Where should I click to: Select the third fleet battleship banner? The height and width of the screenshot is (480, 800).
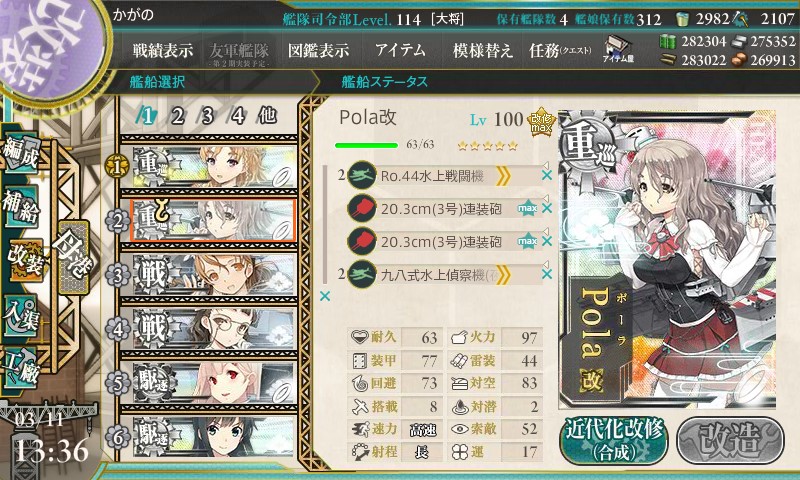tap(210, 274)
